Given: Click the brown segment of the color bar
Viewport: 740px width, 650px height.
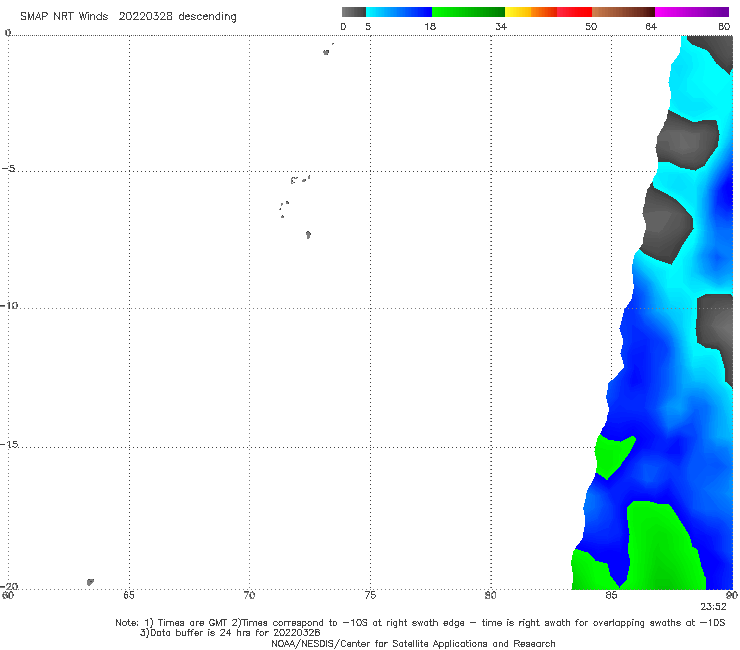Looking at the screenshot, I should 623,12.
